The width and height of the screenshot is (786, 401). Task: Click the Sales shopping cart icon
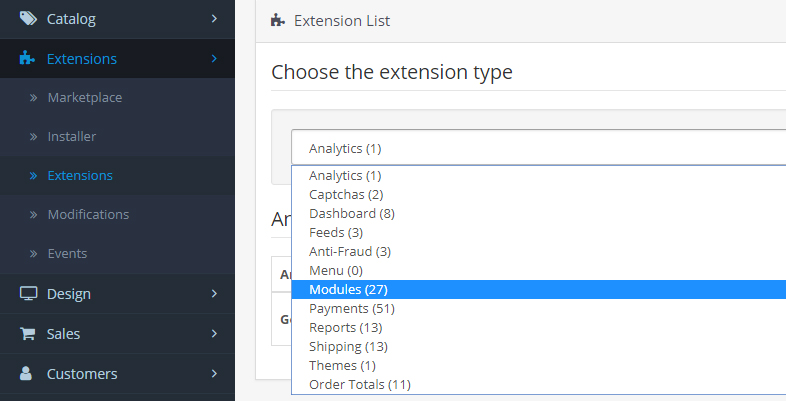(x=28, y=334)
